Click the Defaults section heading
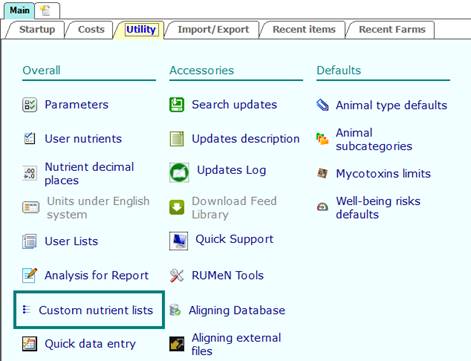This screenshot has height=361, width=471. 339,70
